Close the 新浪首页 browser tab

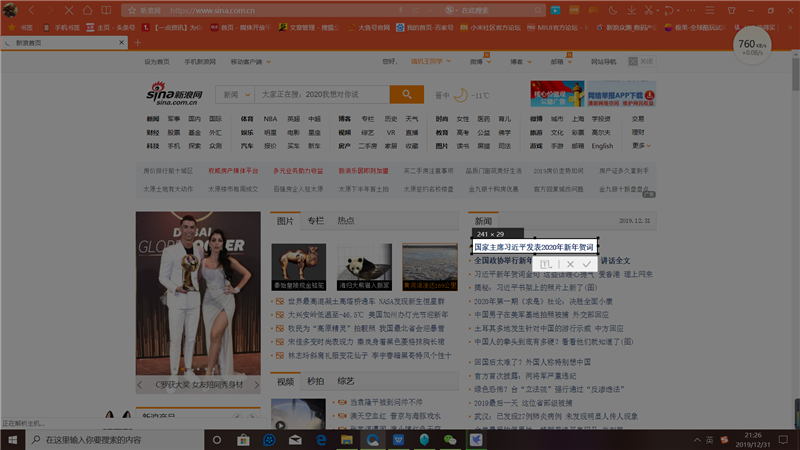point(121,43)
